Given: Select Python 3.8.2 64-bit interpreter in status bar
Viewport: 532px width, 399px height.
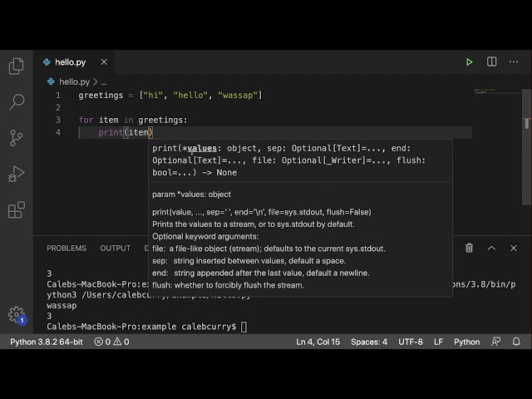Looking at the screenshot, I should coord(47,342).
